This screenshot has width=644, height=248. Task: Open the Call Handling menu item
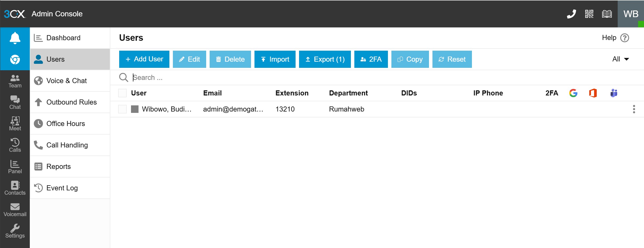[x=67, y=145]
